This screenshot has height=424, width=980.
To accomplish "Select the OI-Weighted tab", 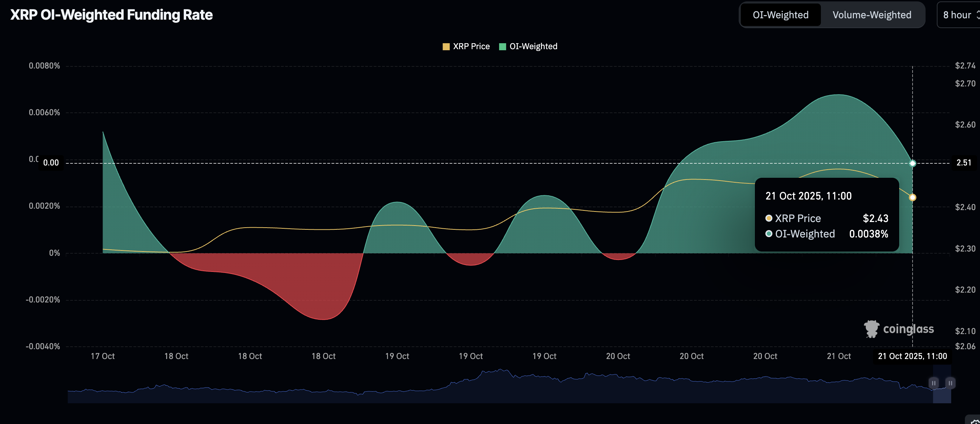I will [780, 15].
